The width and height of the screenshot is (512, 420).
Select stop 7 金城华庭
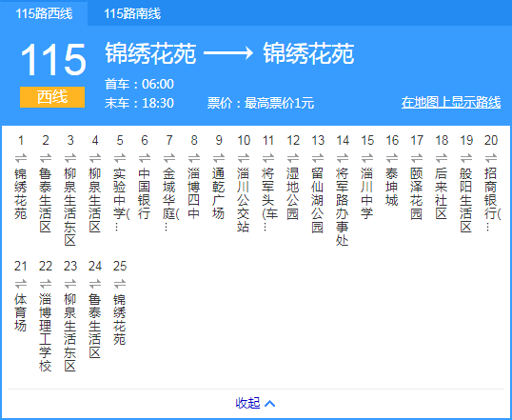point(170,199)
